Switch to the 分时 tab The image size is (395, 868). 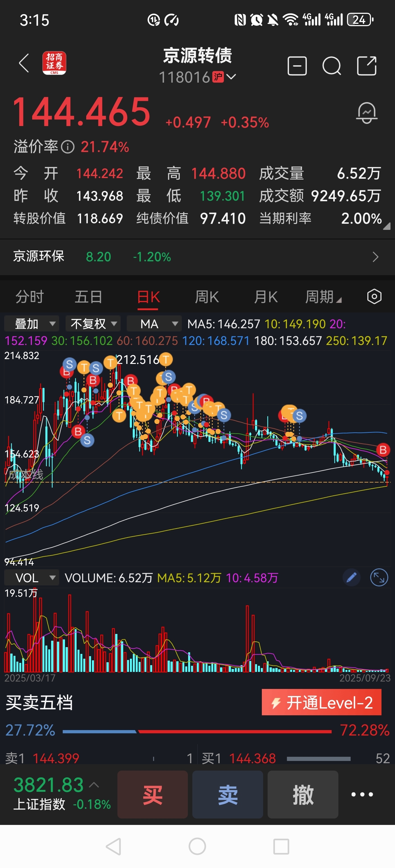[30, 297]
